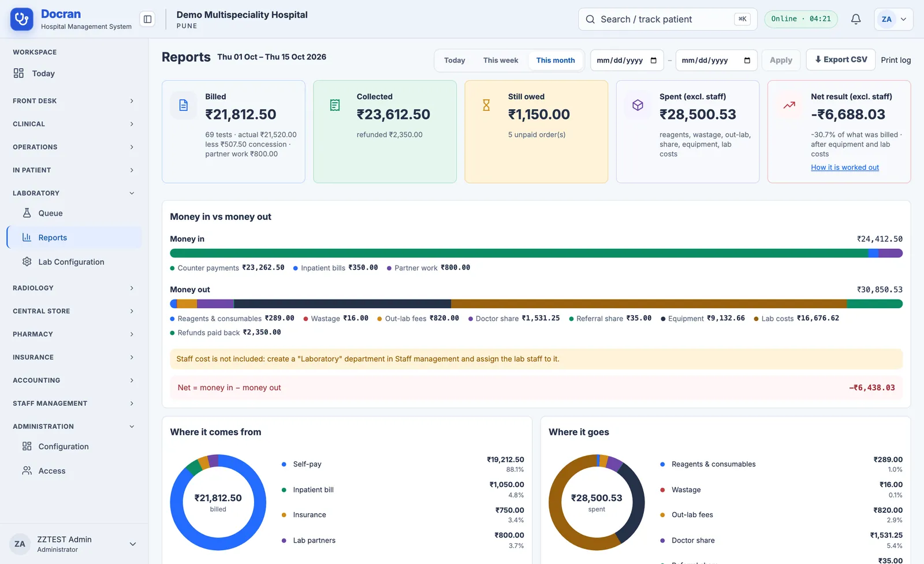Viewport: 924px width, 564px height.
Task: Expand the In Patient section
Action: click(74, 170)
